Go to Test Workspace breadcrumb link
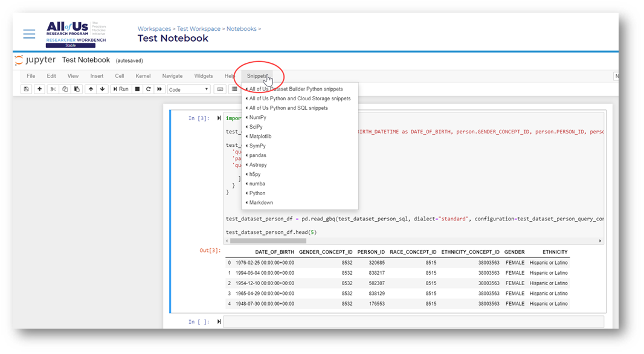This screenshot has width=644, height=354. pos(199,29)
